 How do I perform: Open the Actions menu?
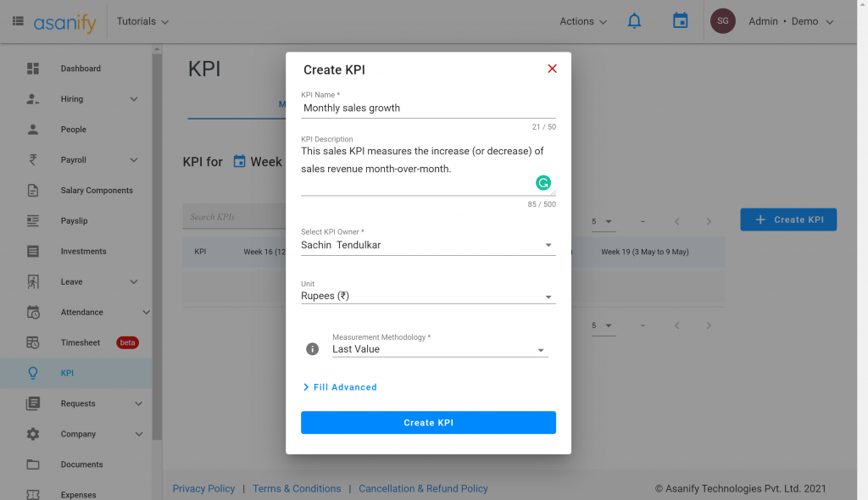(x=582, y=21)
